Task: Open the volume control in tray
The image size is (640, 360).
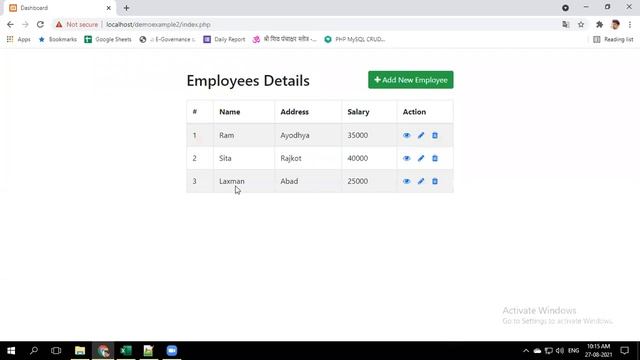Action: pos(560,351)
